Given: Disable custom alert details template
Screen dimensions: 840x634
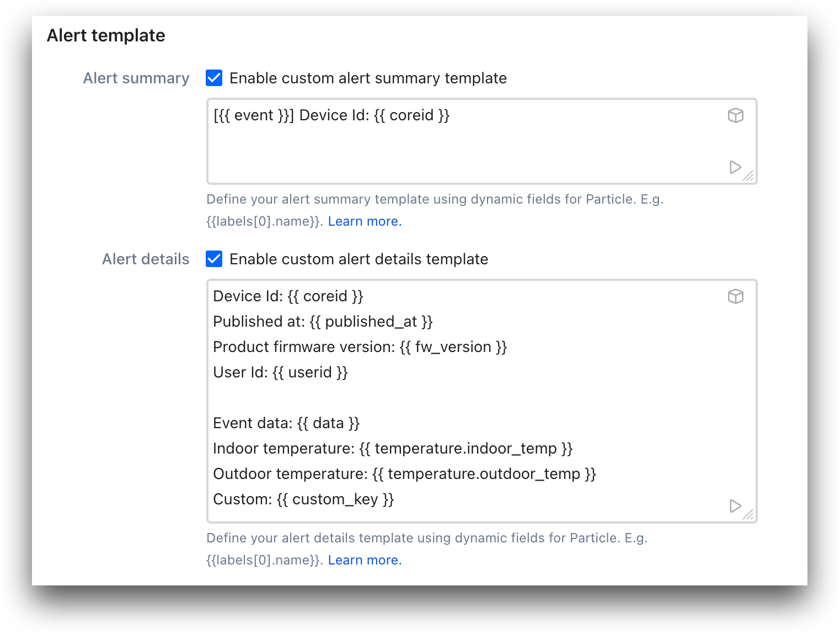Looking at the screenshot, I should click(214, 259).
